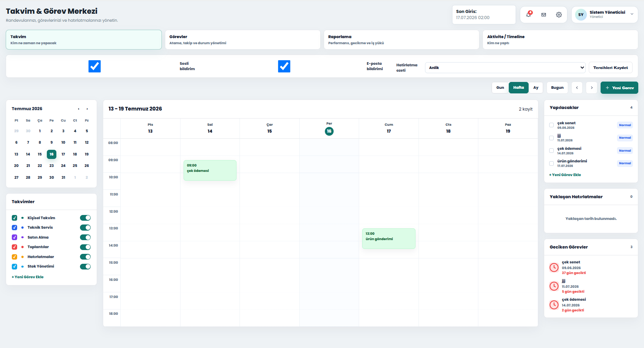
Task: Open the 09:00 çek ödemesi event
Action: click(210, 170)
